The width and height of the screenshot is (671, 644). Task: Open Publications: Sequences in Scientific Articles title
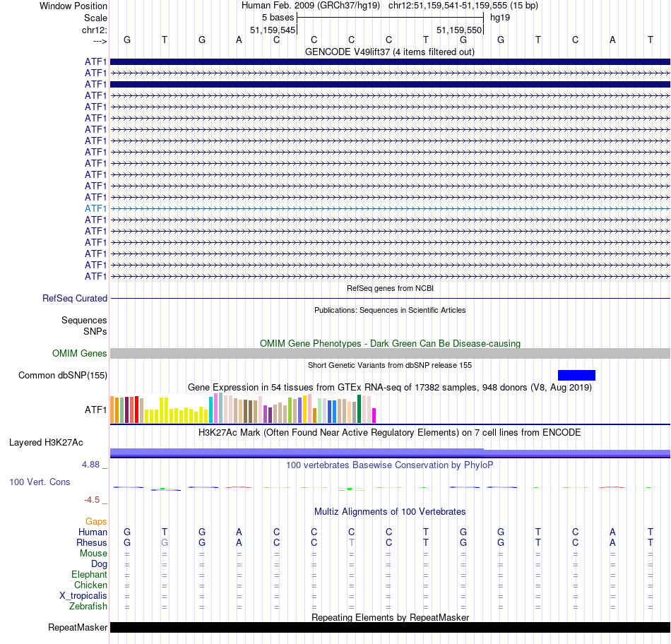(390, 310)
